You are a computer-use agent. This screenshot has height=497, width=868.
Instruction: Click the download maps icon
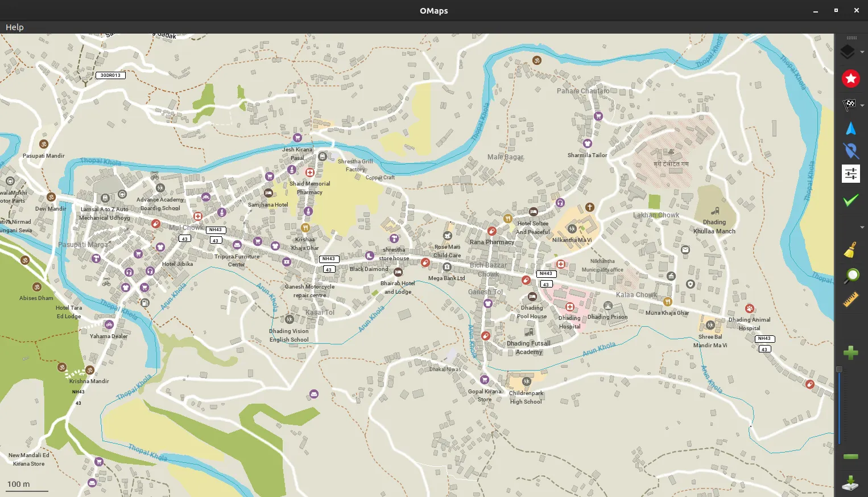[x=850, y=483]
